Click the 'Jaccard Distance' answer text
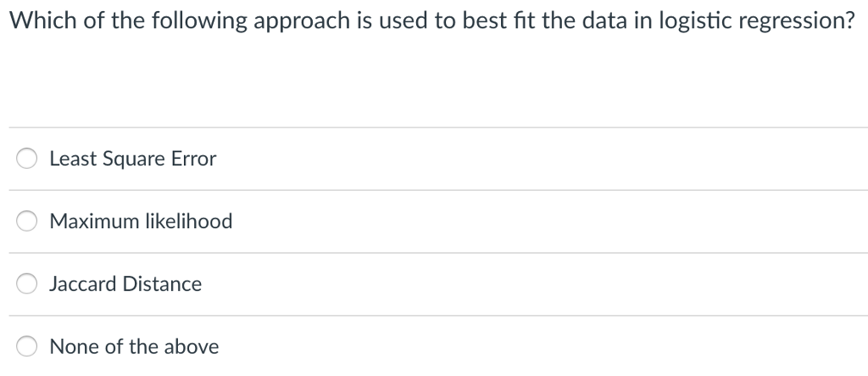The width and height of the screenshot is (868, 376). [125, 284]
